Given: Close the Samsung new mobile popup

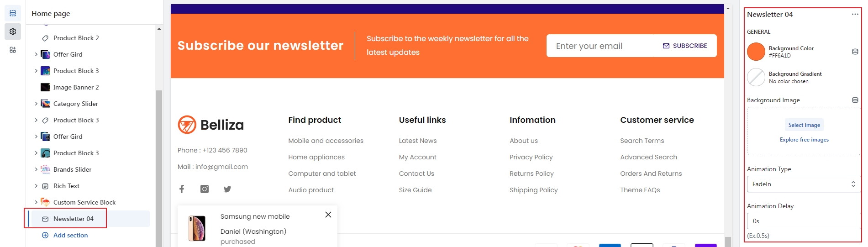Looking at the screenshot, I should [x=328, y=215].
